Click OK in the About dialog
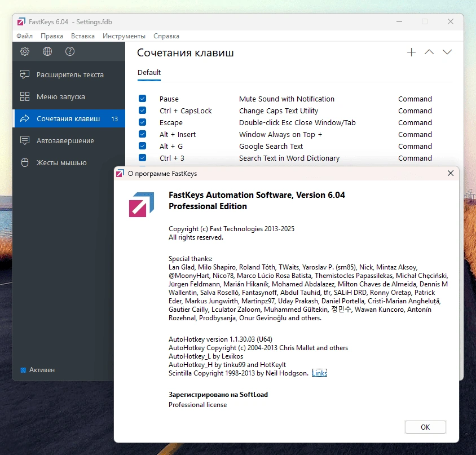476x455 pixels. pos(425,427)
